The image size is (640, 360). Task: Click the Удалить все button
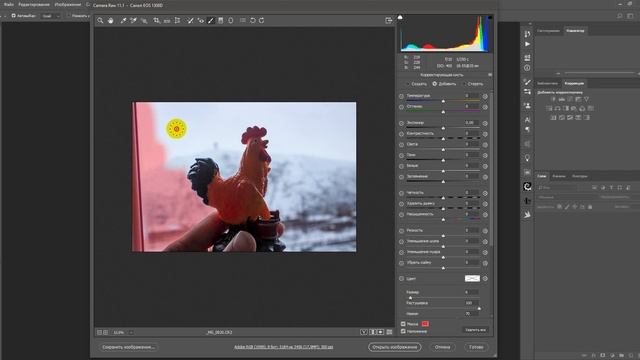[x=475, y=330]
